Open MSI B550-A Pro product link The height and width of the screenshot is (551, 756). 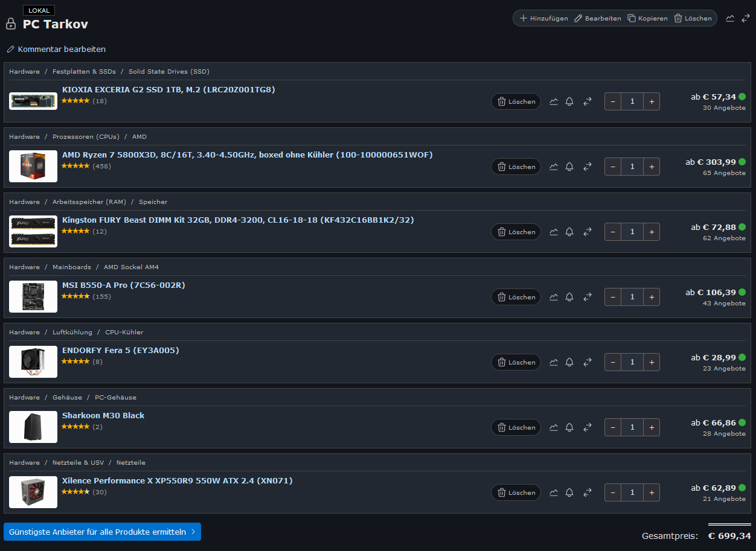(x=124, y=285)
